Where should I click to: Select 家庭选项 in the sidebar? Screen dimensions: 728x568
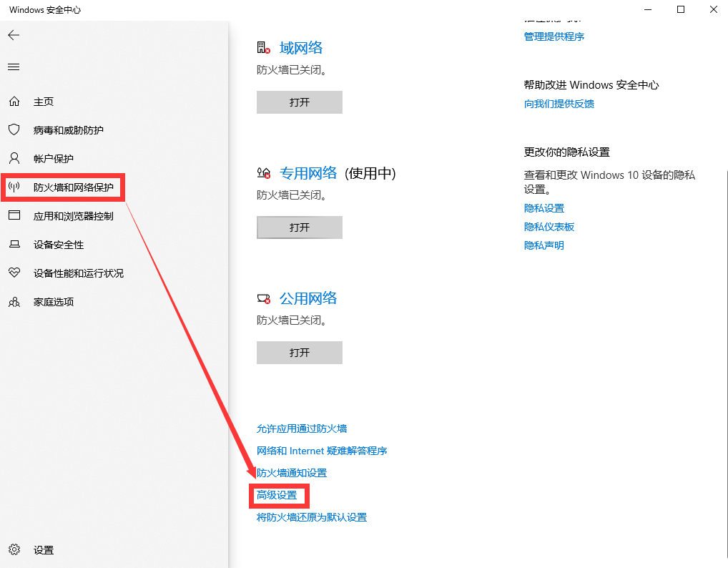point(54,303)
